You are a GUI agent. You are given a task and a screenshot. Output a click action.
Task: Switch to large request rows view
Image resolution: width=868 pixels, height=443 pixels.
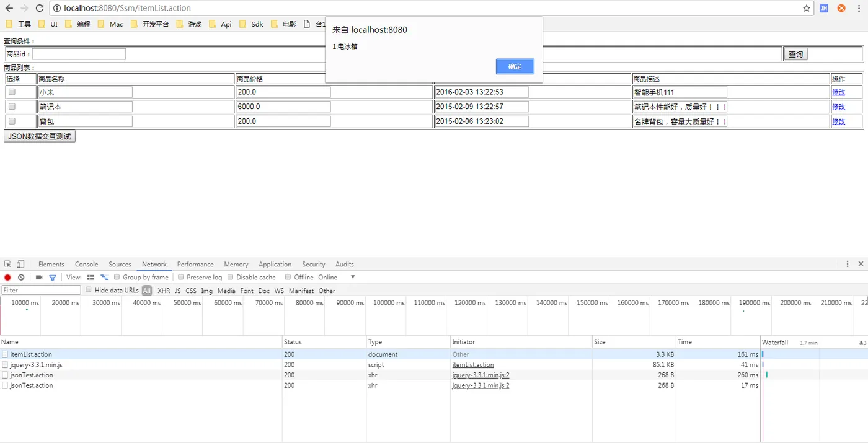coord(91,278)
